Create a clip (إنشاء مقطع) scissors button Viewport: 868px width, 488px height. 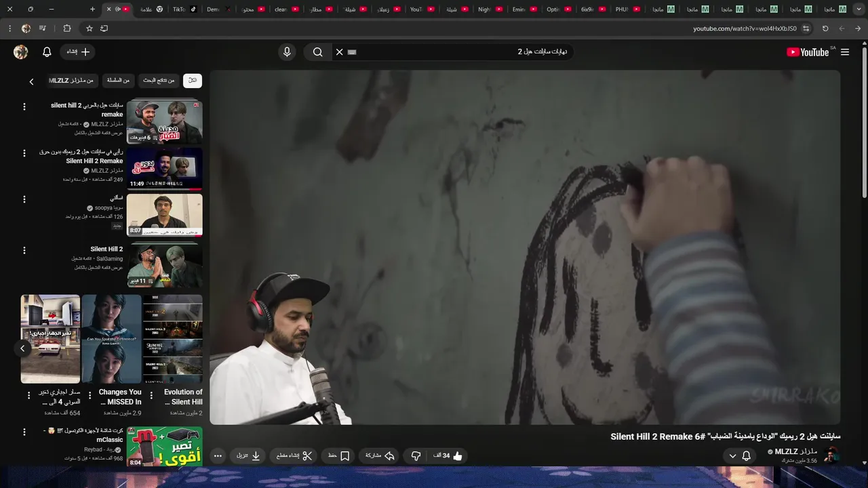pos(295,456)
